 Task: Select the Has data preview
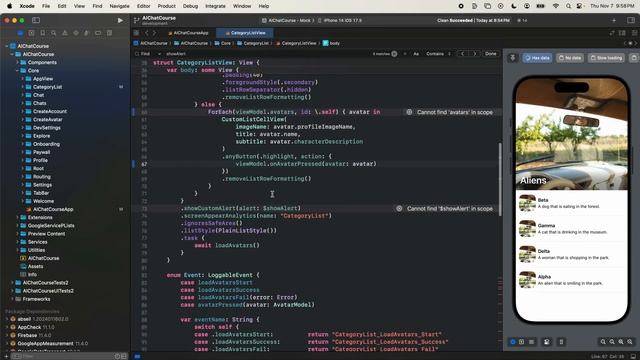point(538,58)
